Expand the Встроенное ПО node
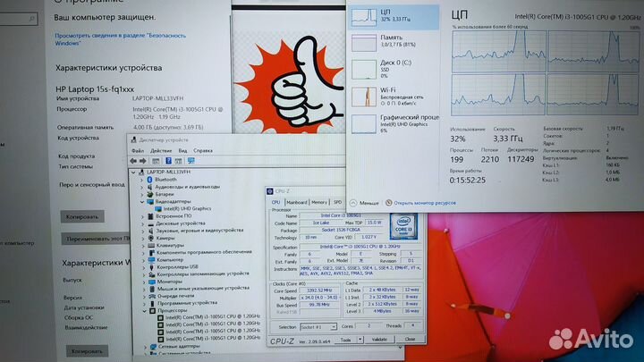 pos(142,216)
